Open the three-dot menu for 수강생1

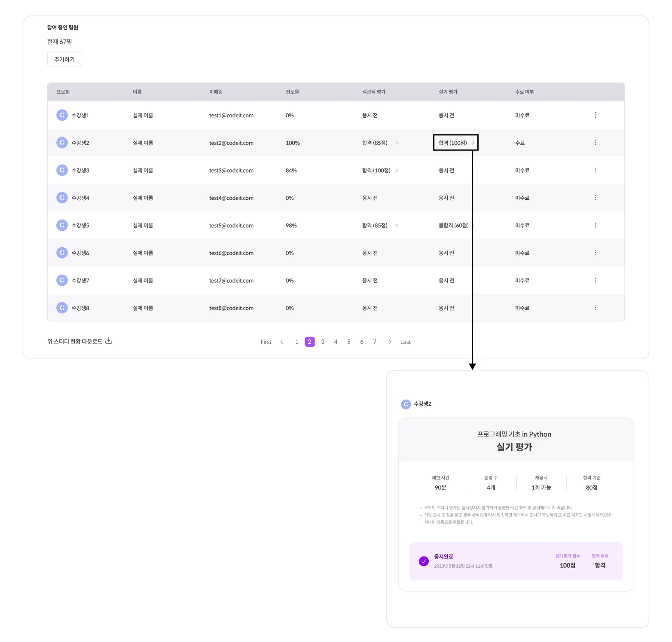[595, 115]
